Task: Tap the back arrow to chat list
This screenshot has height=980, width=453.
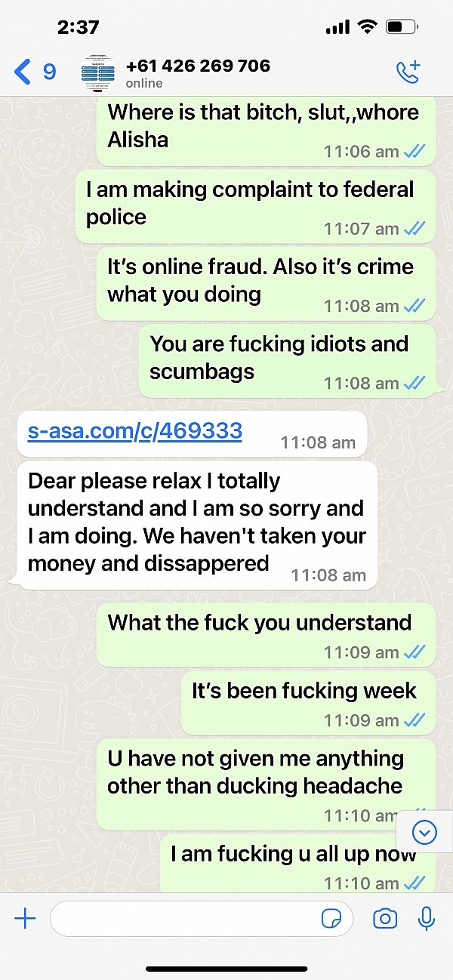Action: 23,72
